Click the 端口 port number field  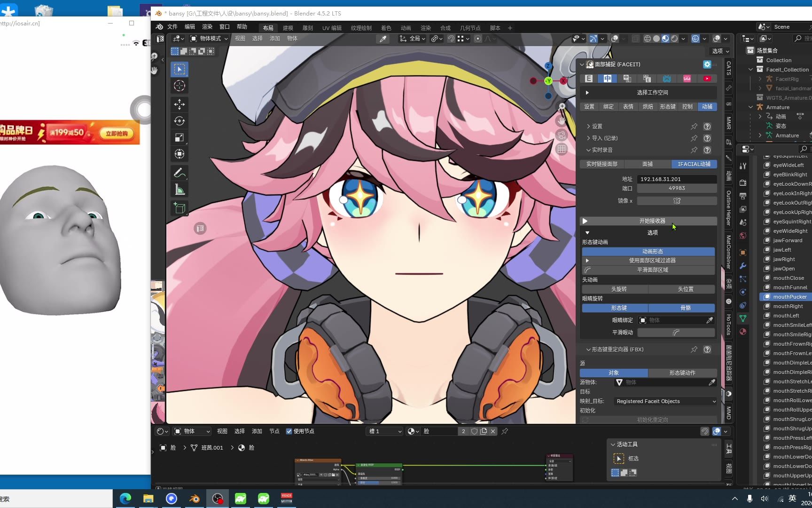pos(677,188)
